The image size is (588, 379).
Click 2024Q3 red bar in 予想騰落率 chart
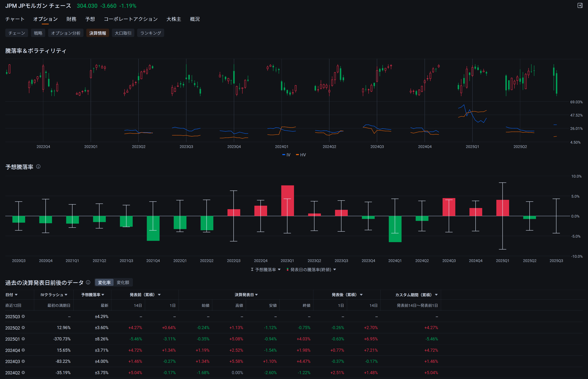coord(449,207)
